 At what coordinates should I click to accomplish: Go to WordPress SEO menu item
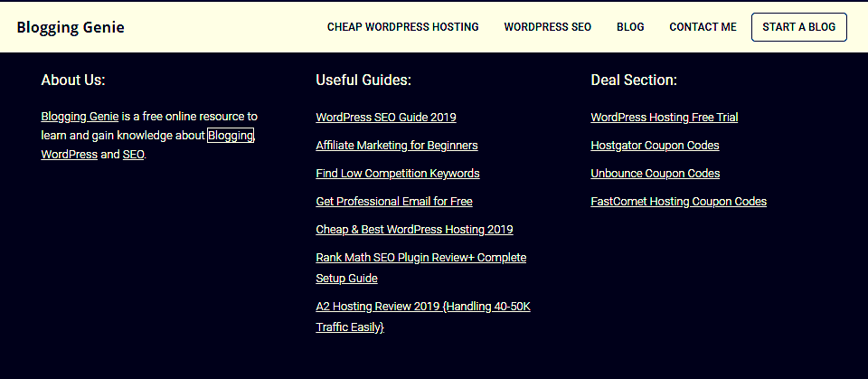tap(548, 27)
